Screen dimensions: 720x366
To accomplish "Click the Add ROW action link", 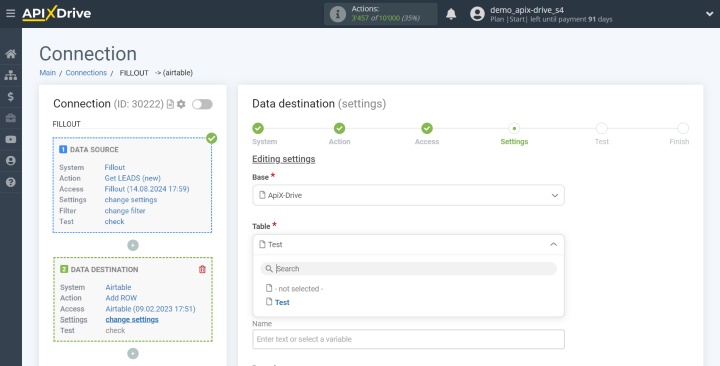I will pos(121,298).
